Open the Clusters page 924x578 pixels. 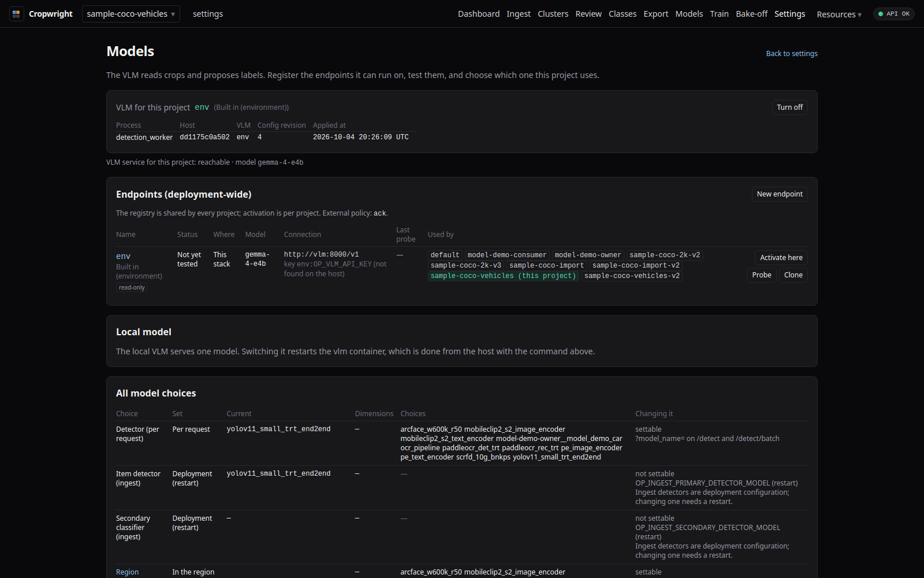pos(553,14)
